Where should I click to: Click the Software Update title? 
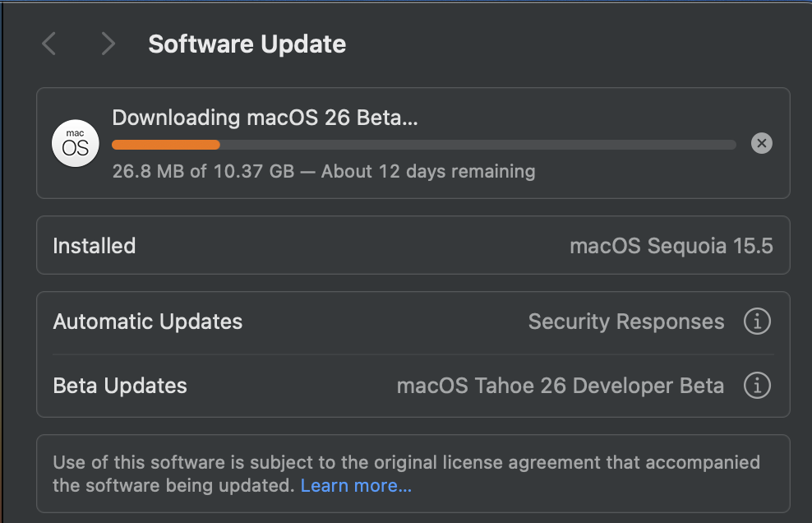pos(247,44)
